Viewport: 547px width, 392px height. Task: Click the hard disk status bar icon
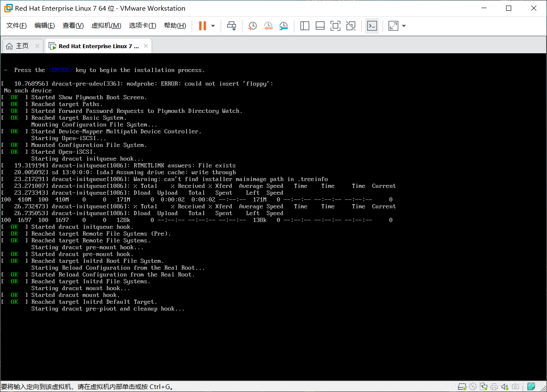[462, 387]
